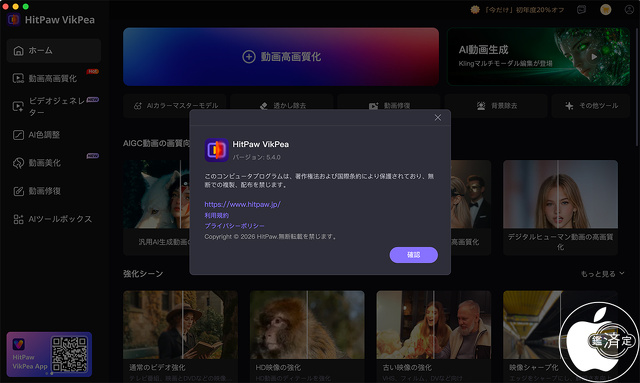Image resolution: width=640 pixels, height=383 pixels.
Task: Open the ホーム sidebar item
Action: point(53,51)
